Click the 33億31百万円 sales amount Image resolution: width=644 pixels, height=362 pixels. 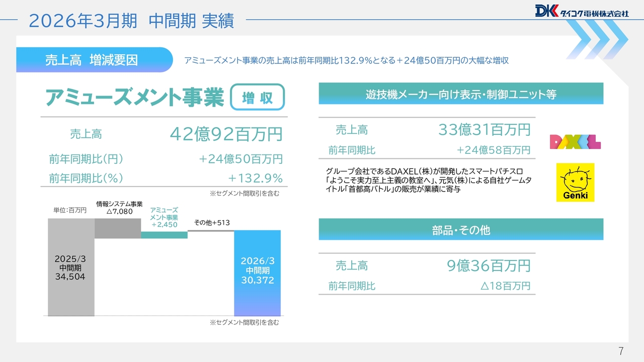pos(484,130)
